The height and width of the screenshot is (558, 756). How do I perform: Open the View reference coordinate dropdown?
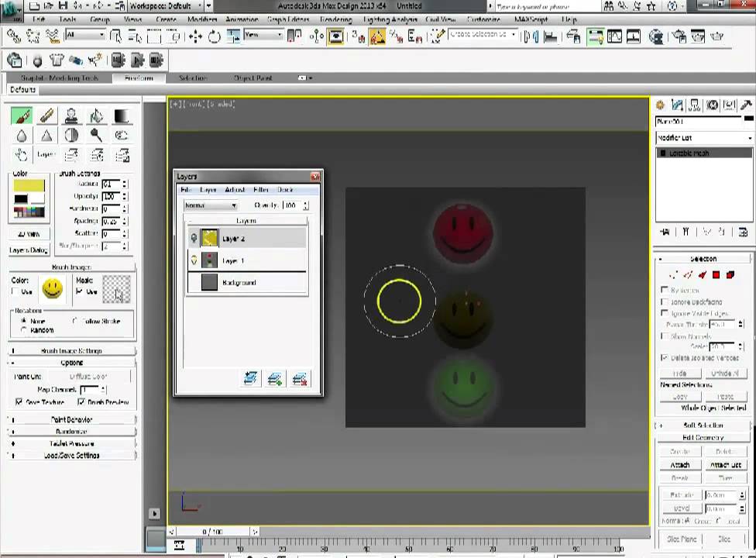[x=263, y=35]
